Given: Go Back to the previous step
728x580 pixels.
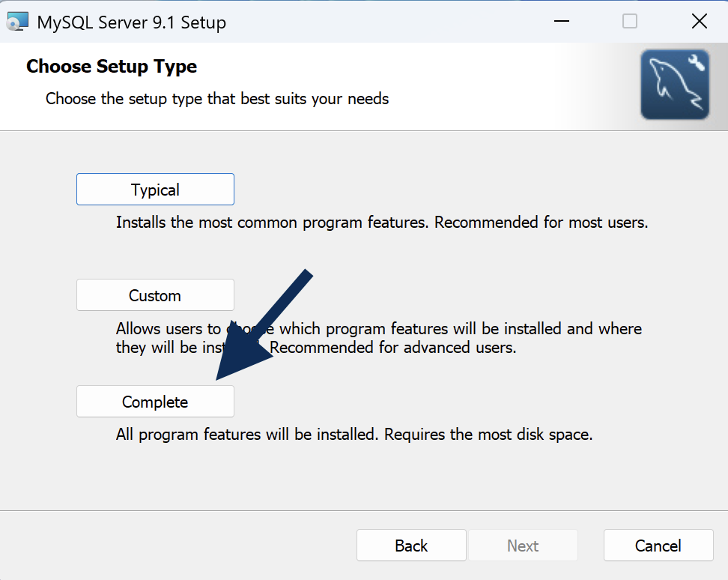Looking at the screenshot, I should 411,546.
